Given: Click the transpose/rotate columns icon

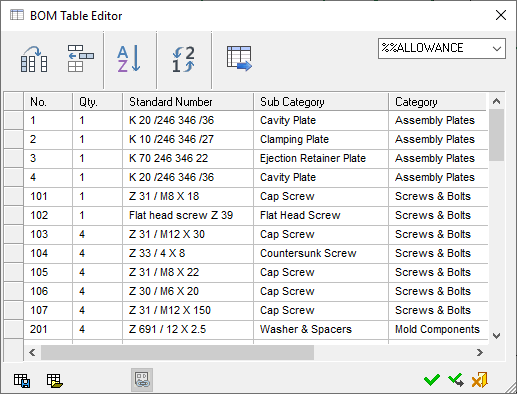Looking at the screenshot, I should tap(34, 60).
